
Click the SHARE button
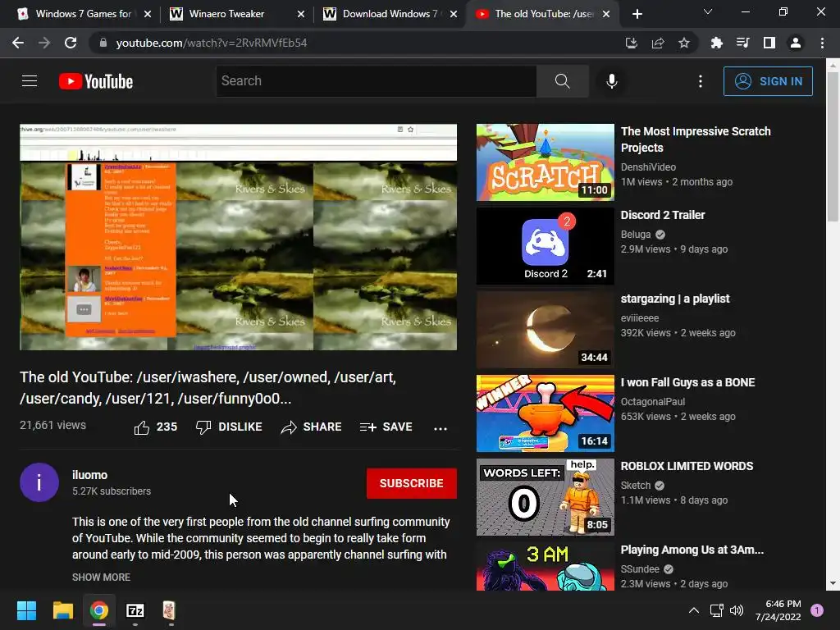(x=311, y=427)
